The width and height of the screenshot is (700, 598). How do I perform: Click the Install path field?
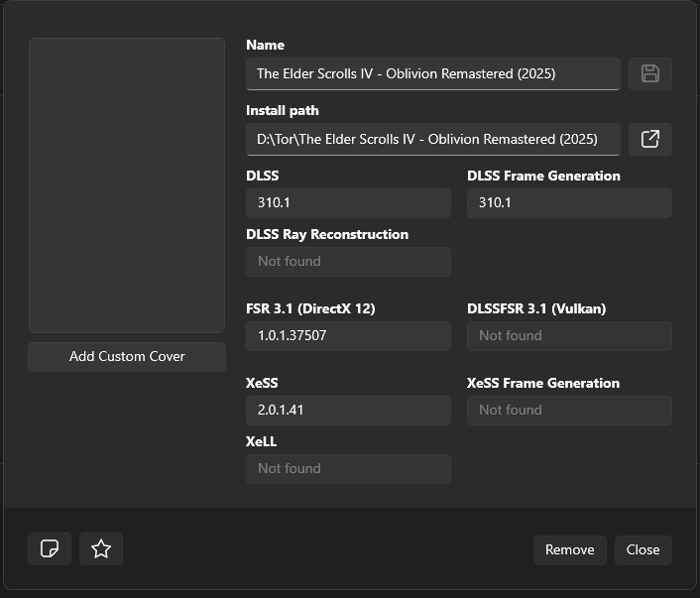click(433, 139)
